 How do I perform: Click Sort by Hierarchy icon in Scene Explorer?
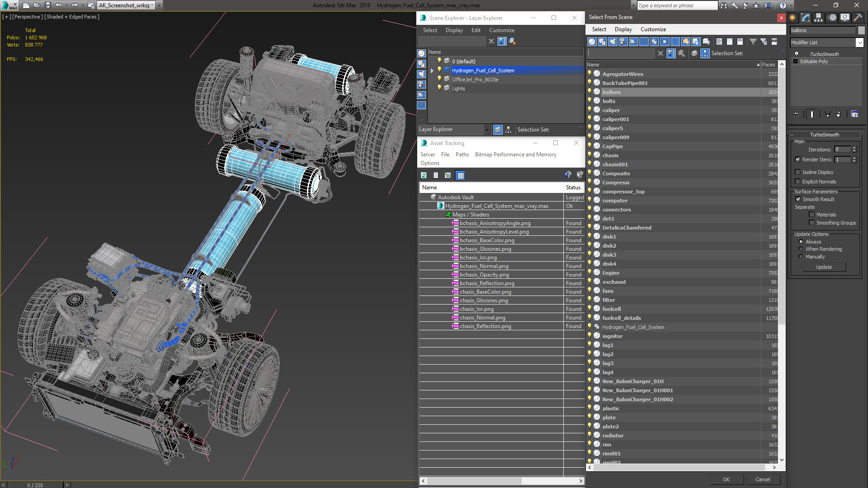pyautogui.click(x=509, y=130)
